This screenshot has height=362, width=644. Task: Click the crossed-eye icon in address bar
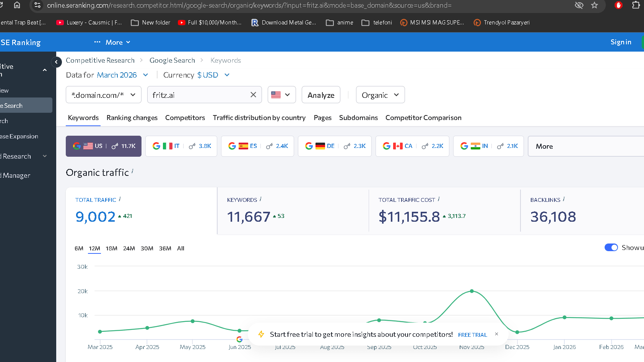coord(579,5)
